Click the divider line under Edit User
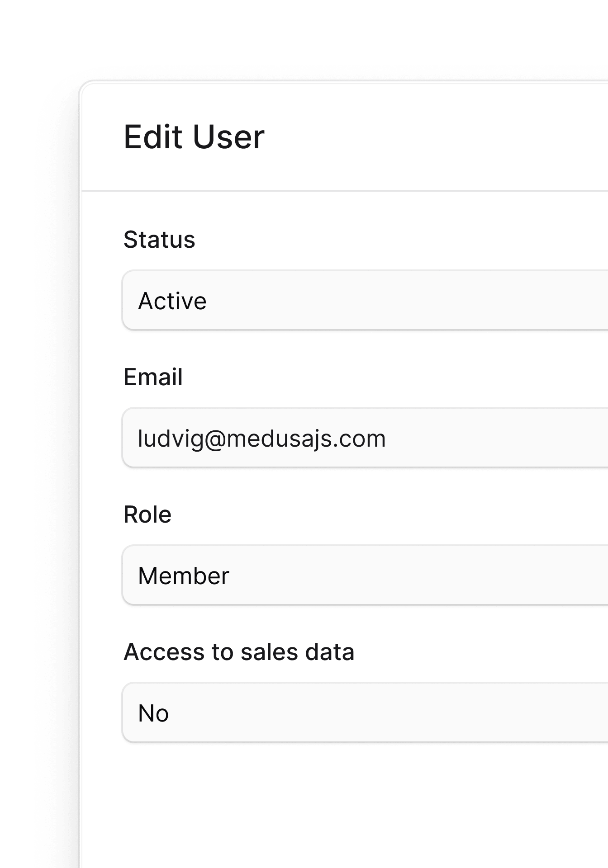 [x=345, y=191]
